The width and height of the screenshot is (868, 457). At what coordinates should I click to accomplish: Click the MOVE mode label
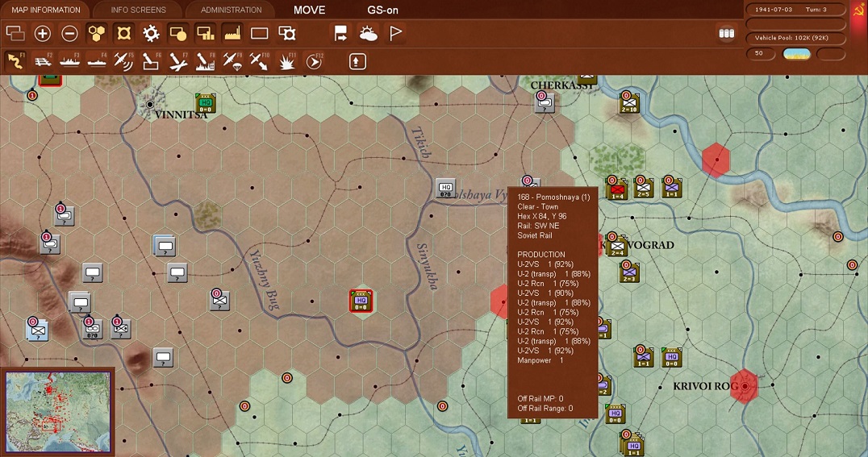[310, 10]
